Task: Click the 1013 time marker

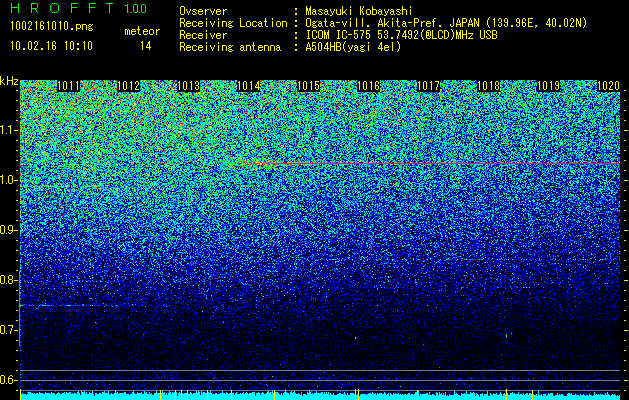Action: point(189,86)
